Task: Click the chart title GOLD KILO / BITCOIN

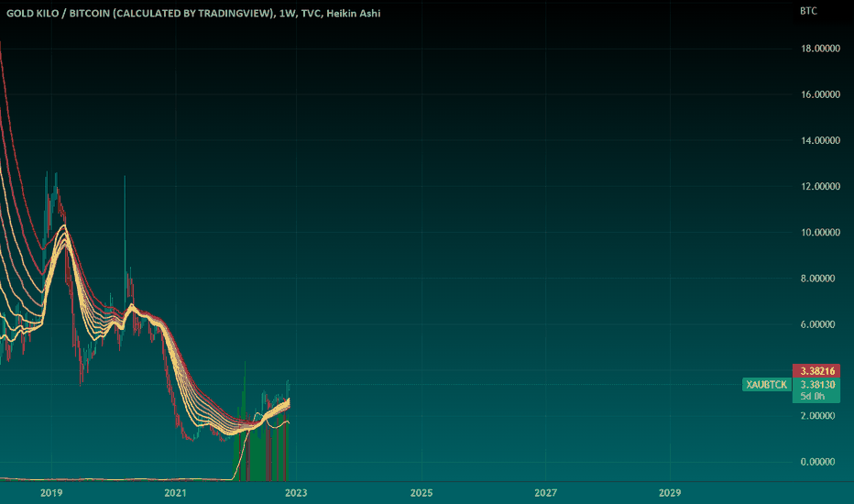Action: tap(193, 13)
